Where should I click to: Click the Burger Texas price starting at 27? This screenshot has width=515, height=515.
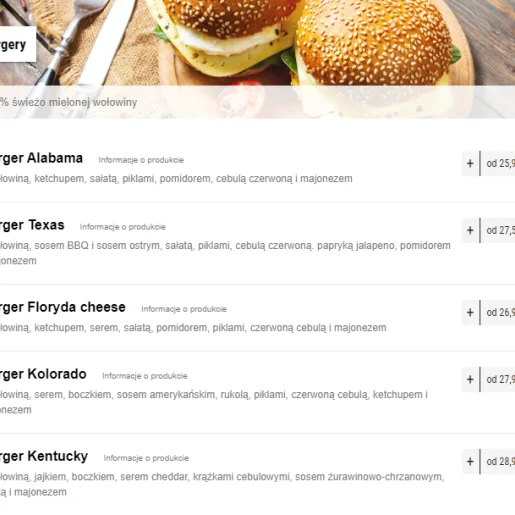coord(498,230)
